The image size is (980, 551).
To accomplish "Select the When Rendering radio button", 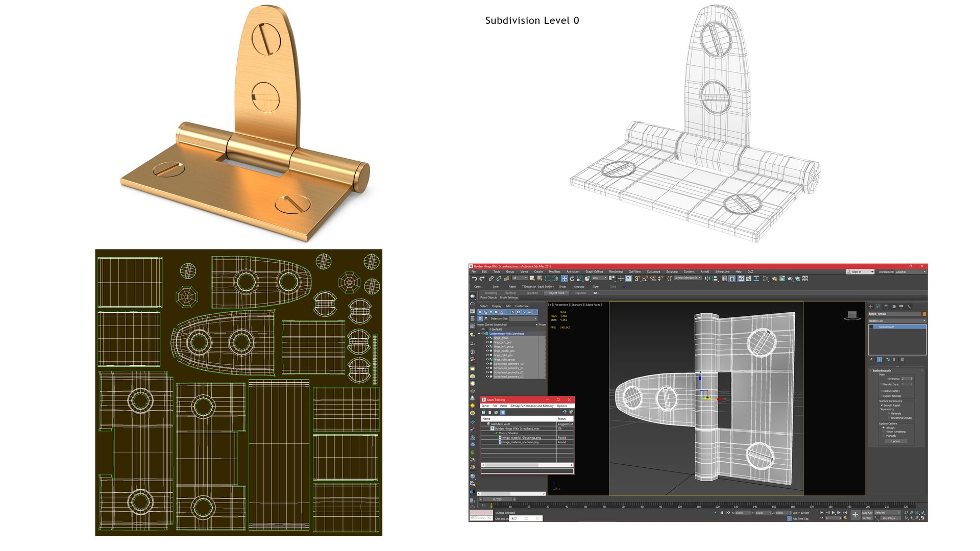I will click(x=884, y=432).
